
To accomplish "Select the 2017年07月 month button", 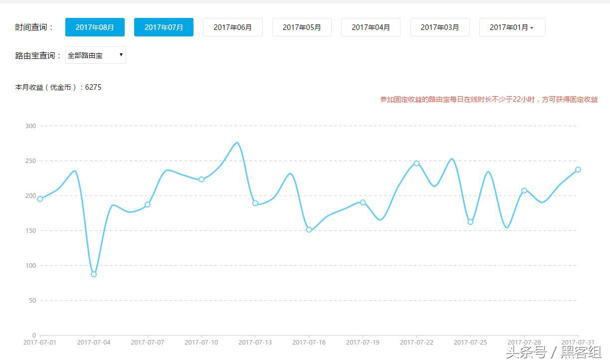I will click(x=164, y=27).
